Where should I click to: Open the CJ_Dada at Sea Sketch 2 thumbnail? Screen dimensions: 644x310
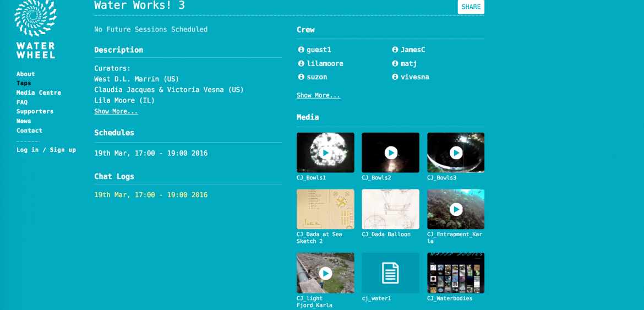pyautogui.click(x=325, y=209)
